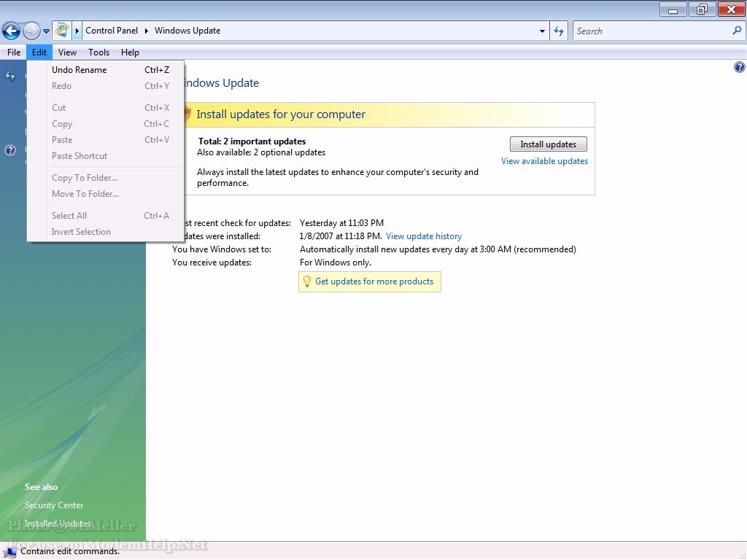Click Paste in the Edit menu

click(x=107, y=139)
